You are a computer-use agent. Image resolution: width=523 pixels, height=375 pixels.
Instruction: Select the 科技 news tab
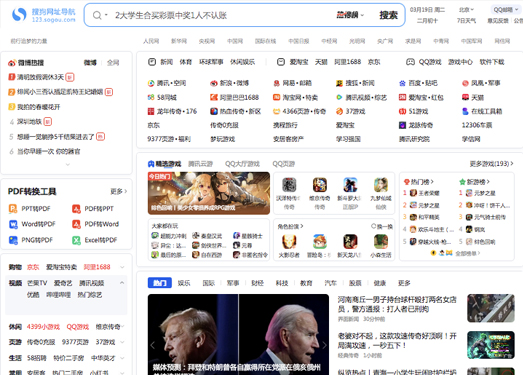click(x=282, y=283)
